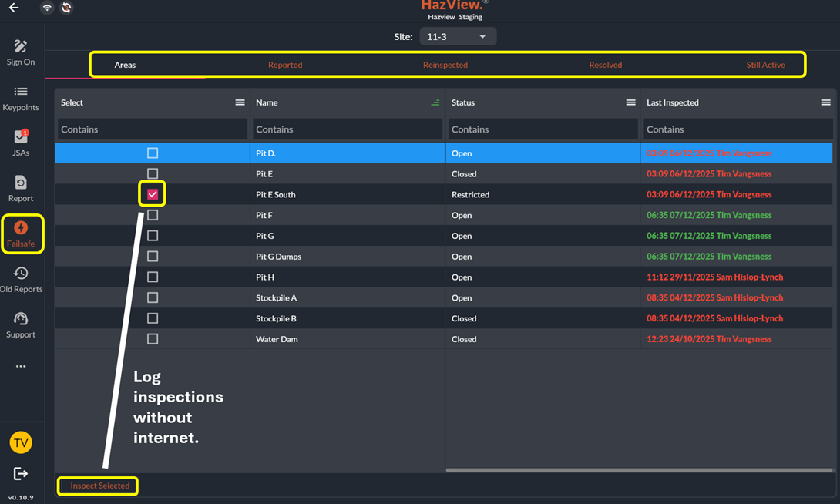Tick the Water Dam checkbox
The height and width of the screenshot is (504, 840).
(x=153, y=339)
